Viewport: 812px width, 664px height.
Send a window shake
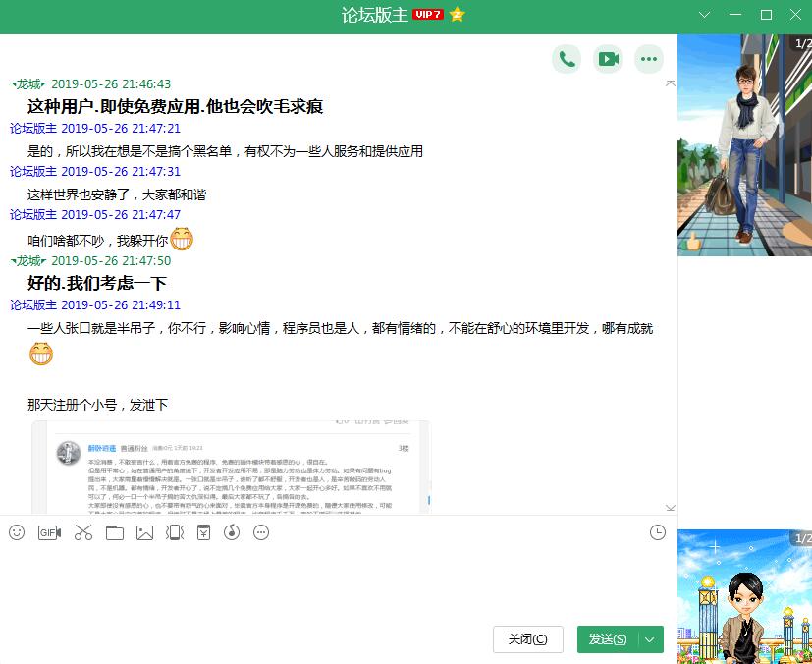click(x=175, y=532)
